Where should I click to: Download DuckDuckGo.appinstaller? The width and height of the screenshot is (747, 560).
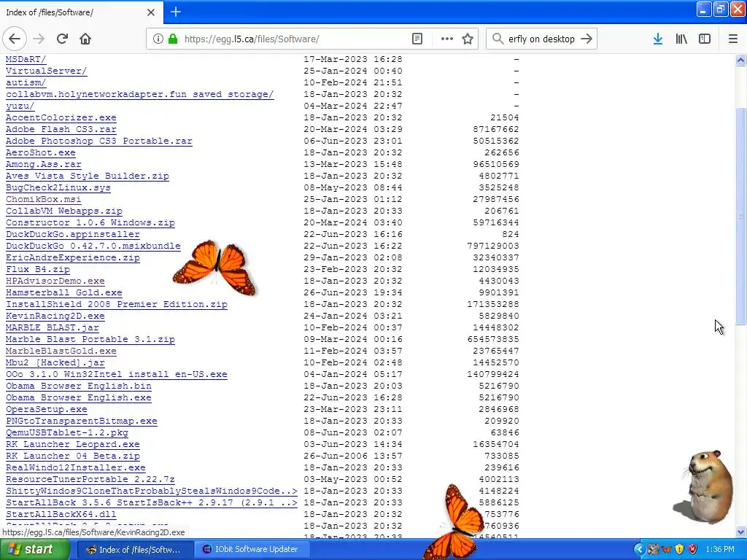(x=72, y=234)
